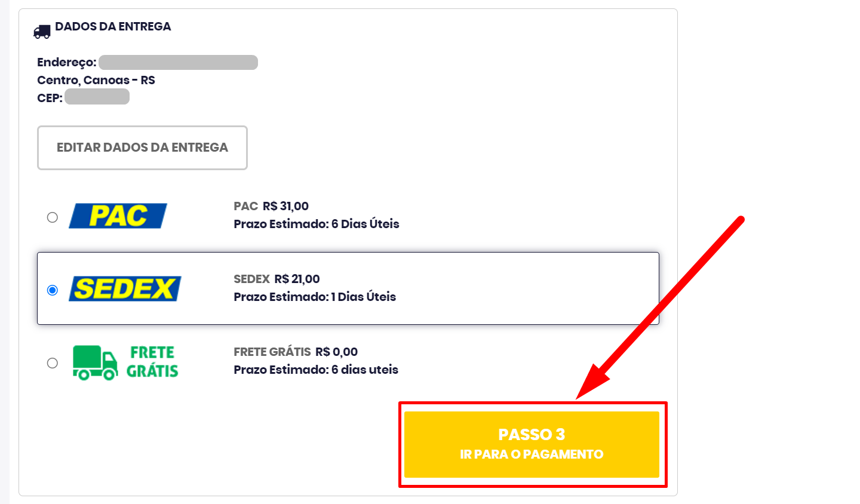Click the Centro, Canoas - RS text
Screen dimensions: 860x504
[x=96, y=80]
